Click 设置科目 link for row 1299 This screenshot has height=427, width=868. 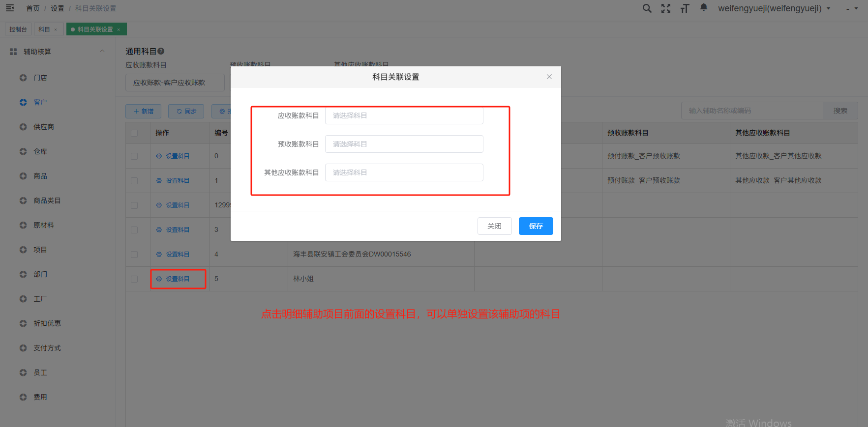click(173, 205)
